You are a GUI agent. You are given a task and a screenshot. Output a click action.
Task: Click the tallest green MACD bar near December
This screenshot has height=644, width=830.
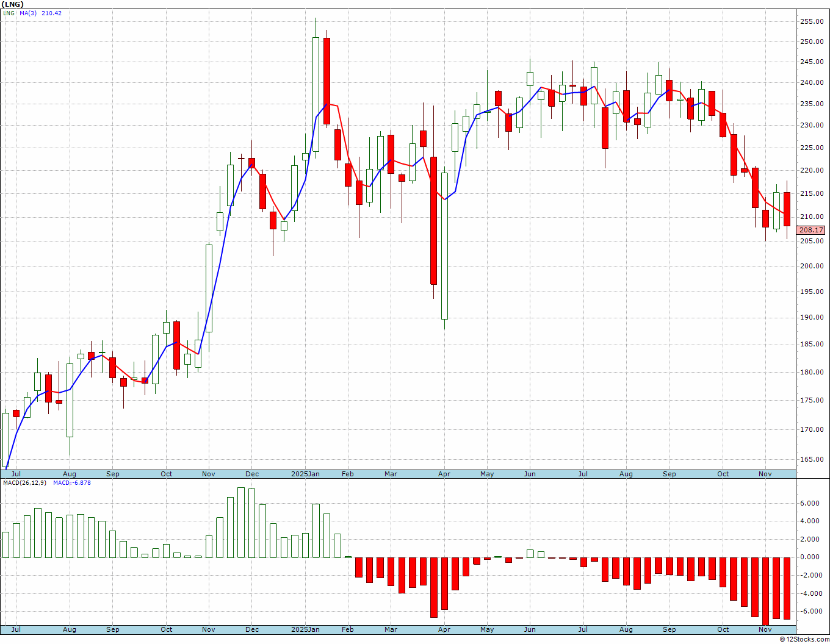(241, 523)
